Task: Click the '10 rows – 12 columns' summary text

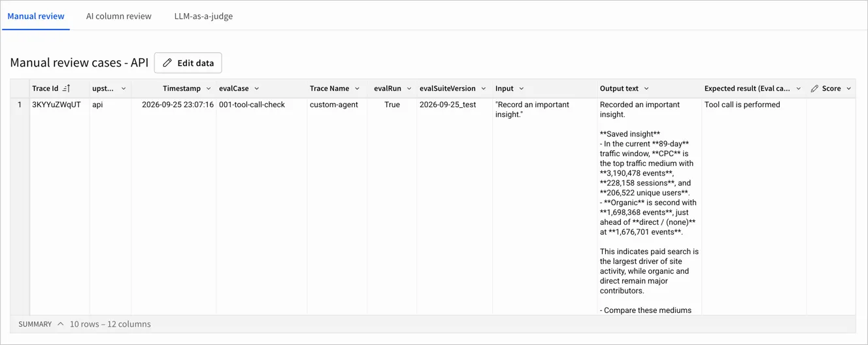Action: click(x=110, y=324)
